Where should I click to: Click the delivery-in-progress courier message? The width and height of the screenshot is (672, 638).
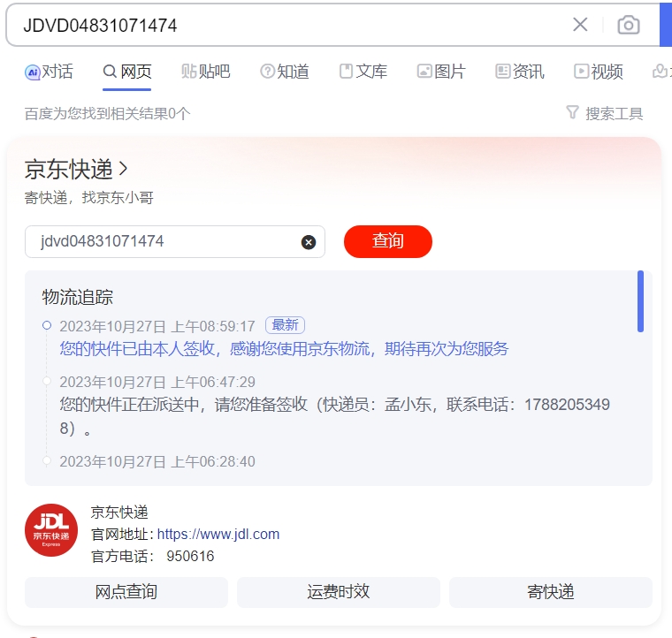(334, 416)
